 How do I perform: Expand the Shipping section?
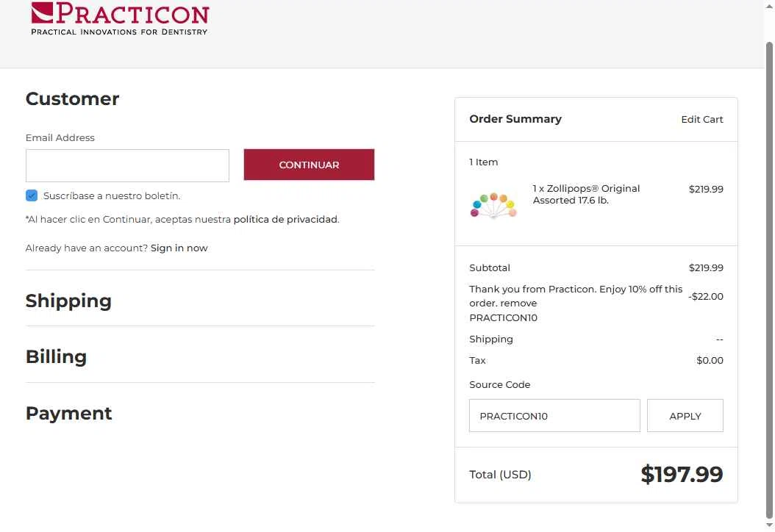click(68, 301)
